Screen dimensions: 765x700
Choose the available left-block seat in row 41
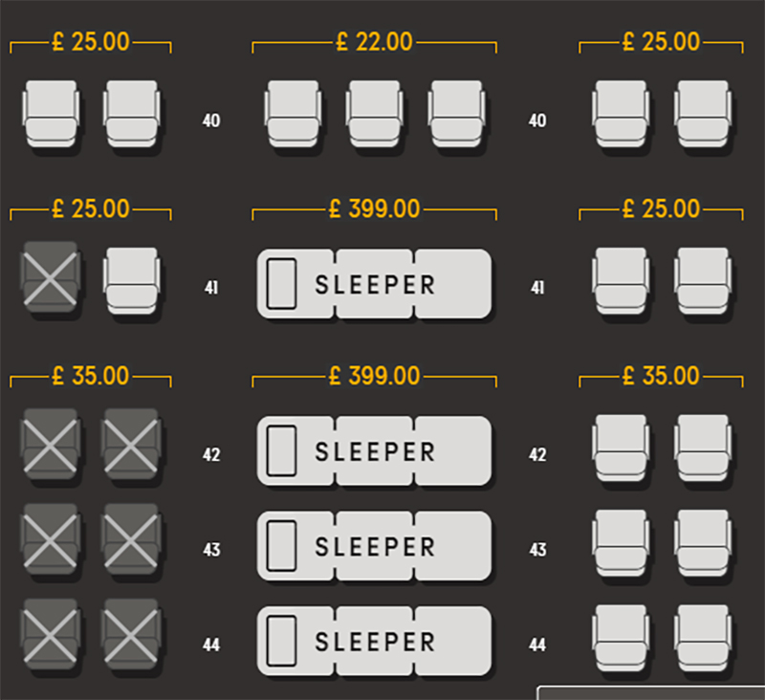point(132,281)
